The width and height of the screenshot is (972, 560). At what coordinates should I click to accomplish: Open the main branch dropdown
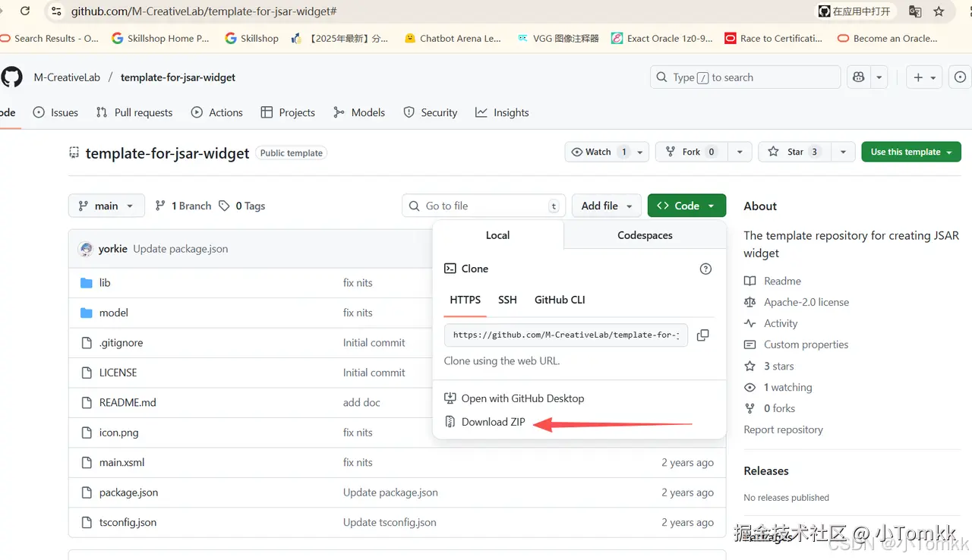coord(106,206)
